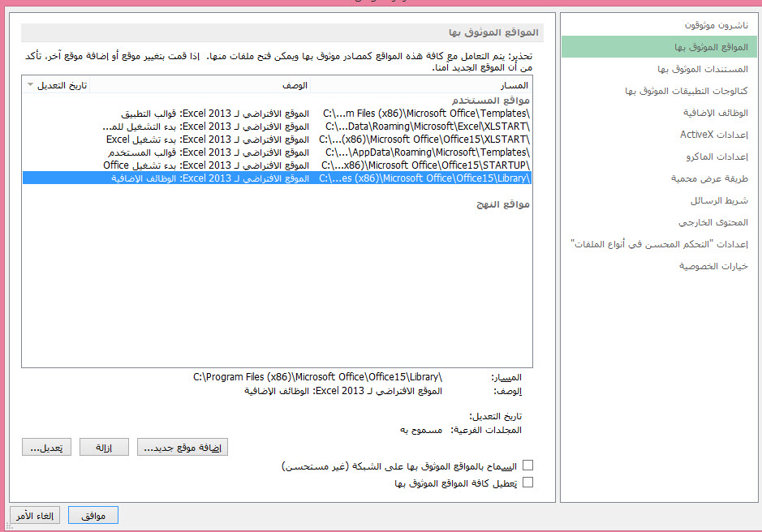The image size is (762, 532).
Task: Toggle تعطيل كافة المواقع الموثوق بها checkbox
Action: (x=527, y=483)
